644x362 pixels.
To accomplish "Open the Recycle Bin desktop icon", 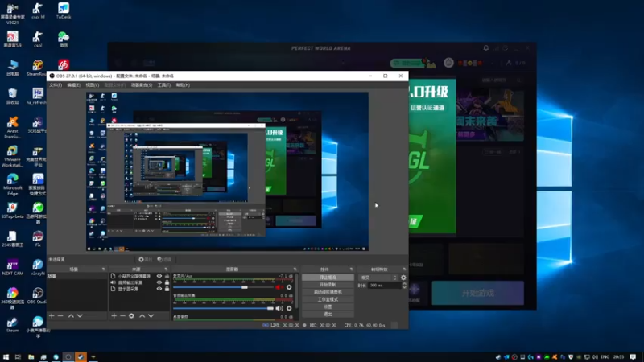I will (x=12, y=97).
